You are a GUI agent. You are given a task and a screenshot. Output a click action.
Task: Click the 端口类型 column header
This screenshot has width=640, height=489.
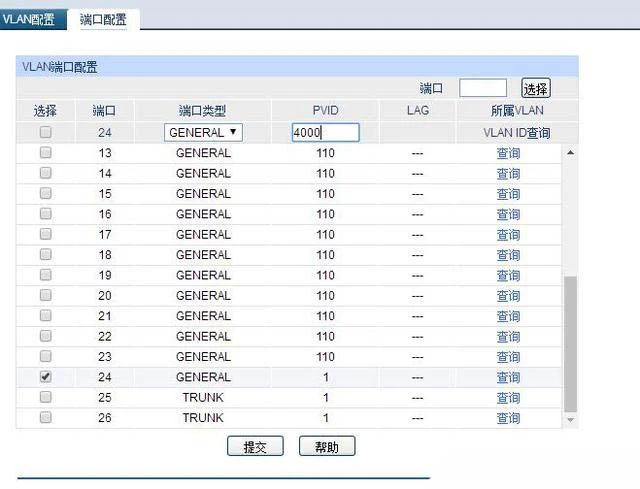pyautogui.click(x=202, y=111)
